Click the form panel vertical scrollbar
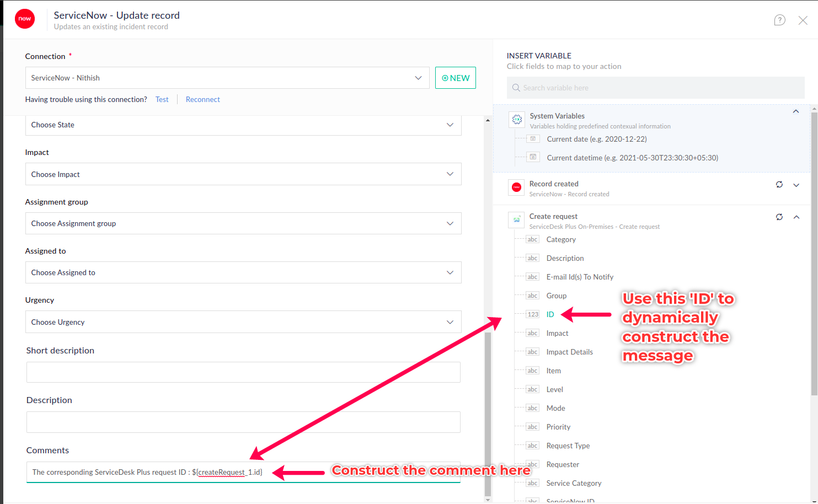818x504 pixels. 488,414
